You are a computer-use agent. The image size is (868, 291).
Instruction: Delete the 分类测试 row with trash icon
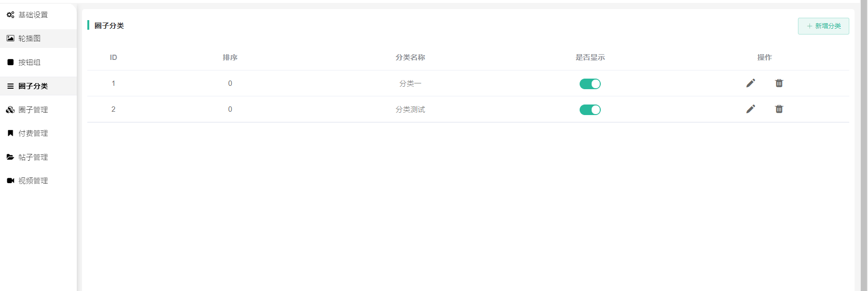[779, 109]
